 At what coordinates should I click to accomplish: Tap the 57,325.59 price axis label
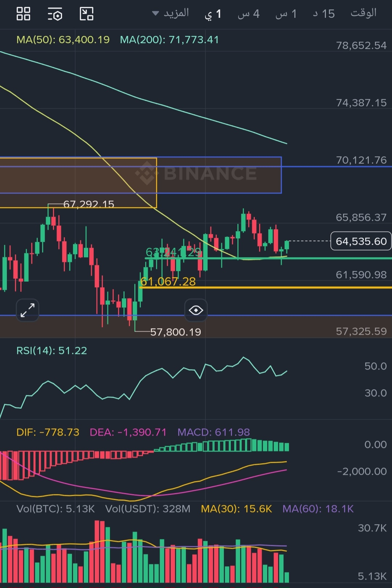pyautogui.click(x=361, y=331)
